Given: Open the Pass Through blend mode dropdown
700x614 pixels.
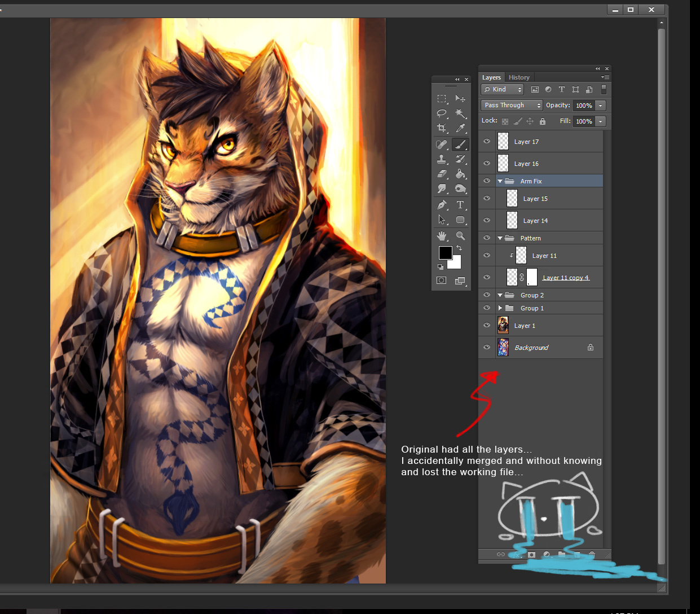Looking at the screenshot, I should tap(512, 105).
